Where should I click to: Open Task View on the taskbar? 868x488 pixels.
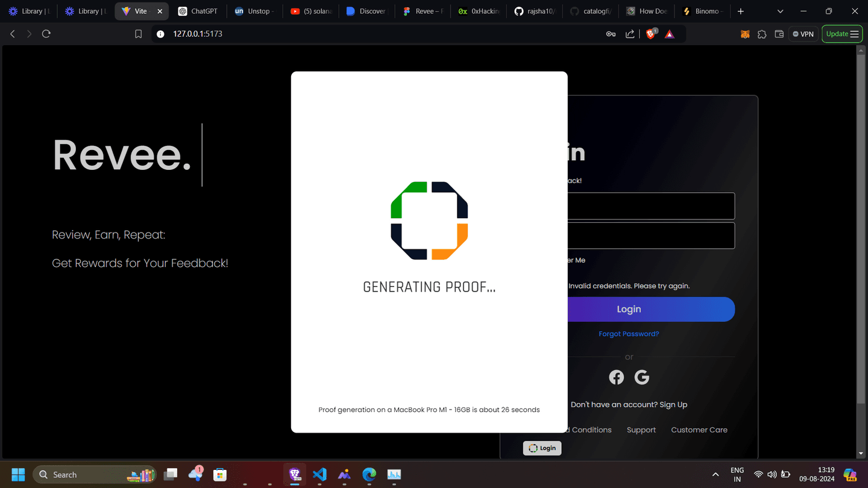[x=171, y=475]
